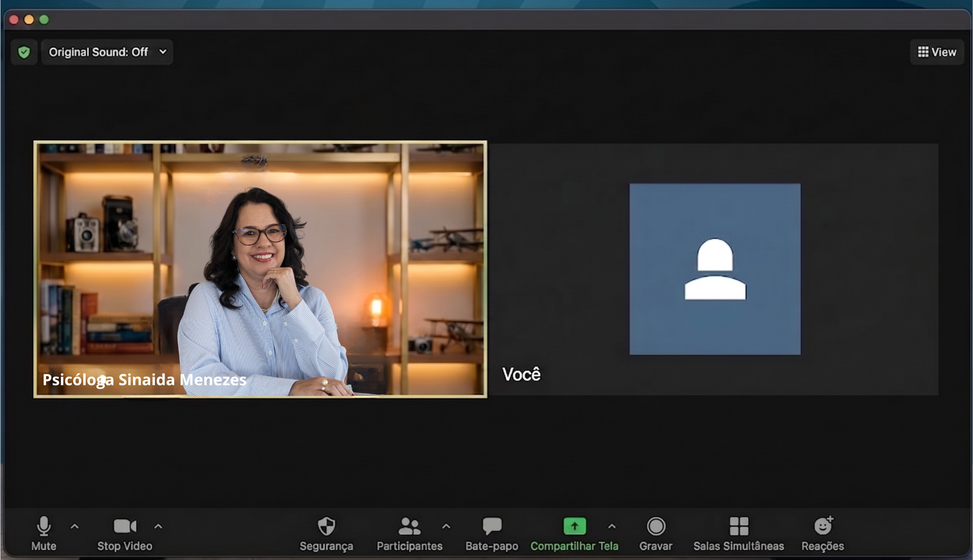973x560 pixels.
Task: Select Psicóloga Sinaida Menezes video tile
Action: (x=260, y=269)
